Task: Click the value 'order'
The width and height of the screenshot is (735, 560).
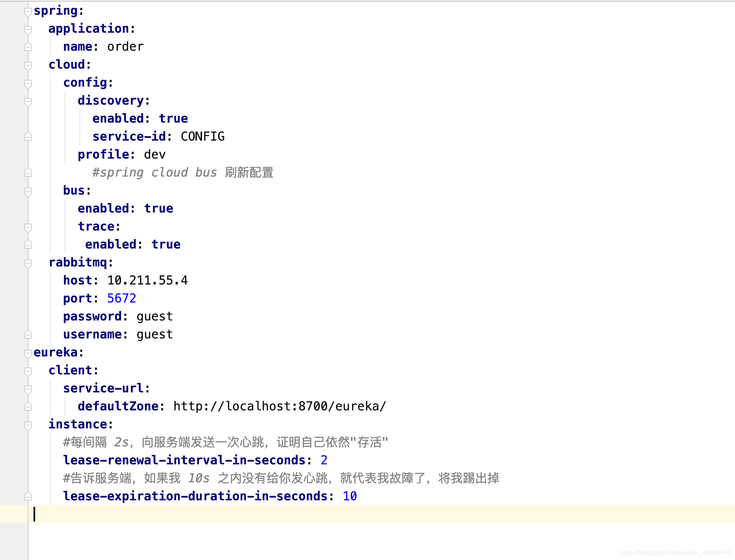Action: pos(125,47)
